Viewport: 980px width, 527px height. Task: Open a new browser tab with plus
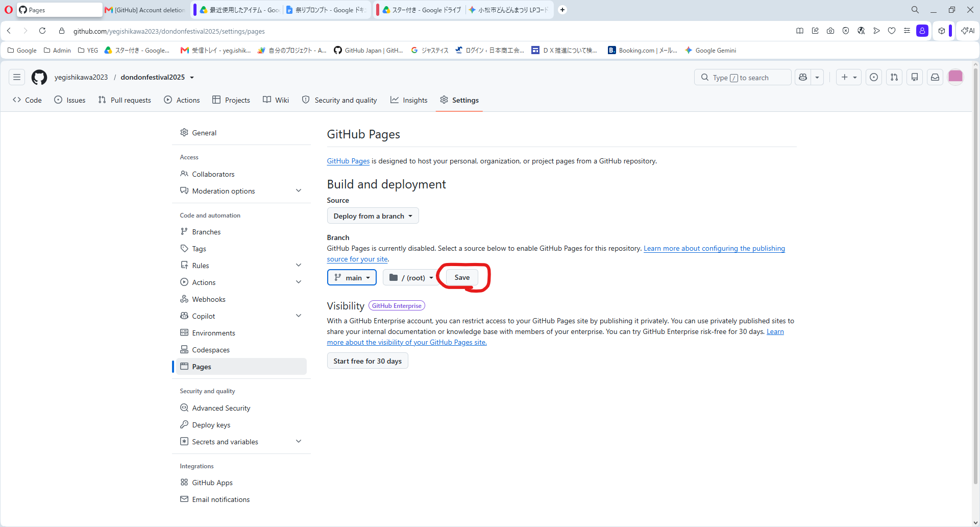coord(562,10)
